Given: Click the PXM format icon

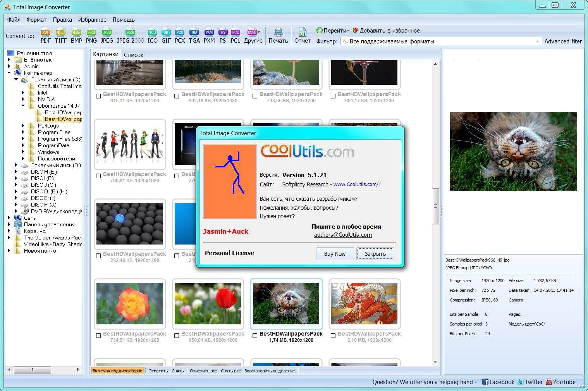Looking at the screenshot, I should (x=209, y=33).
